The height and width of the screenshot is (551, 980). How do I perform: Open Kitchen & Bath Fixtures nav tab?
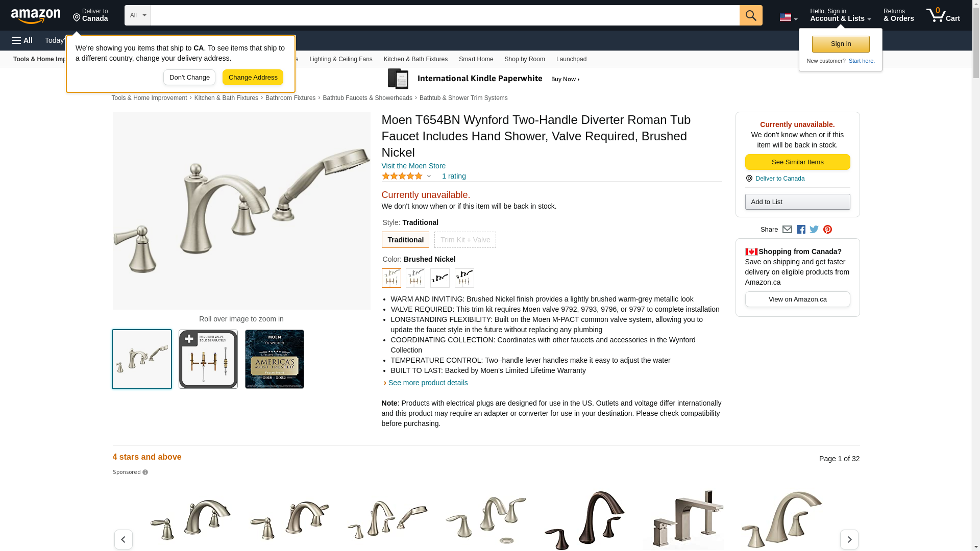415,59
